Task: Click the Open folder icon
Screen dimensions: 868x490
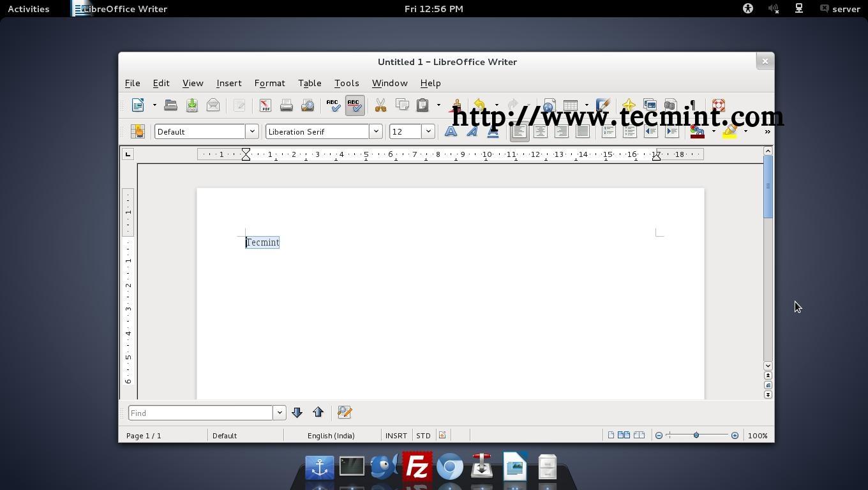Action: pyautogui.click(x=170, y=105)
